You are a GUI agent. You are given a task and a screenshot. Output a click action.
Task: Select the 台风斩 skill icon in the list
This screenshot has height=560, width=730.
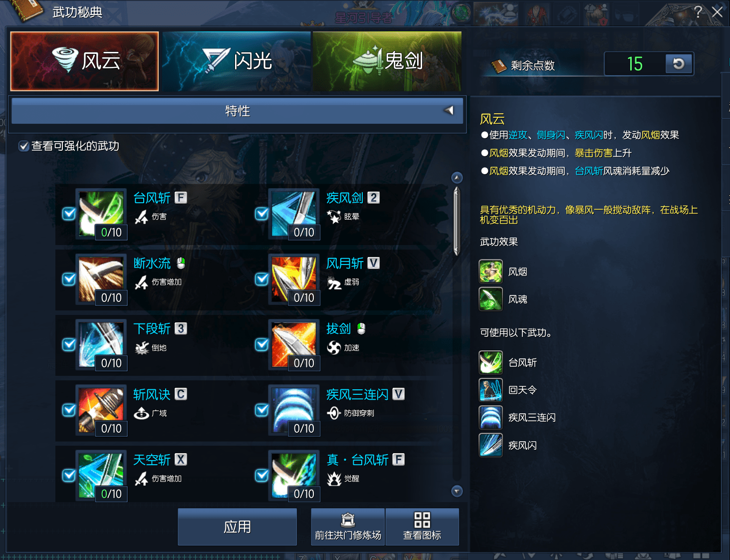[x=101, y=214]
